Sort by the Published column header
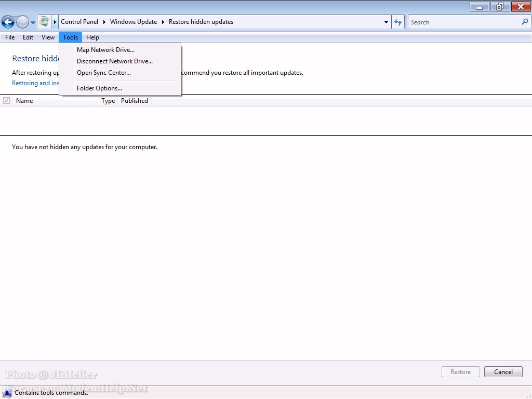 coord(135,101)
